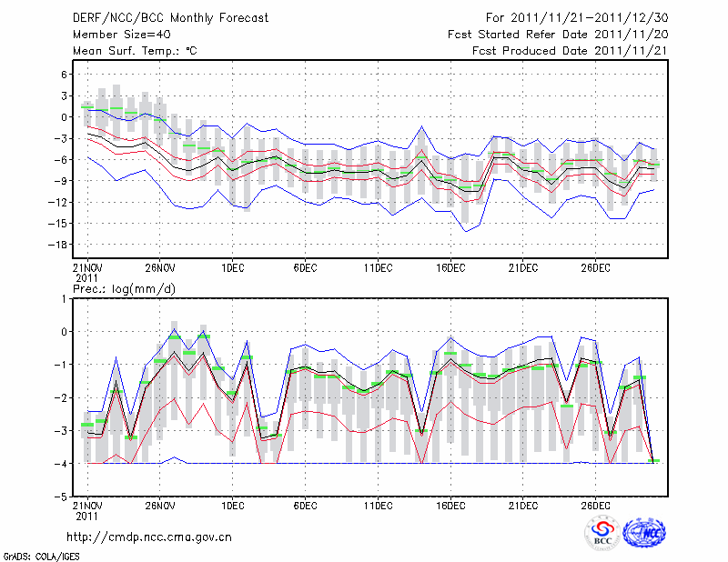Click 16DEC on the temperature chart axis
Screen dimensions: 728x562
point(450,268)
